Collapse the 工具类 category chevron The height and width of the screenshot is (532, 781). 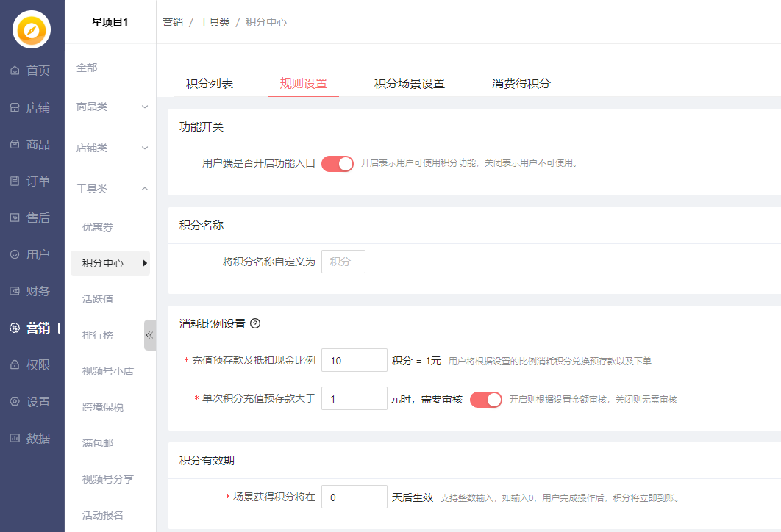click(x=145, y=190)
